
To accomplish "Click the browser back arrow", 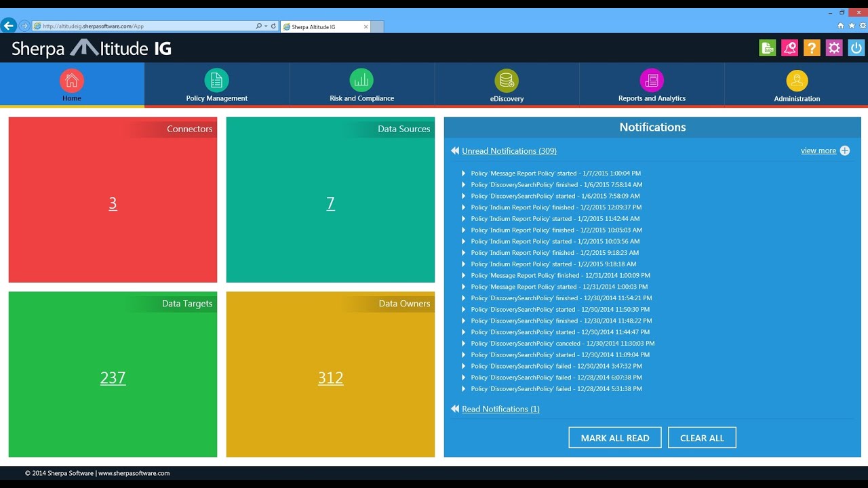I will tap(9, 26).
